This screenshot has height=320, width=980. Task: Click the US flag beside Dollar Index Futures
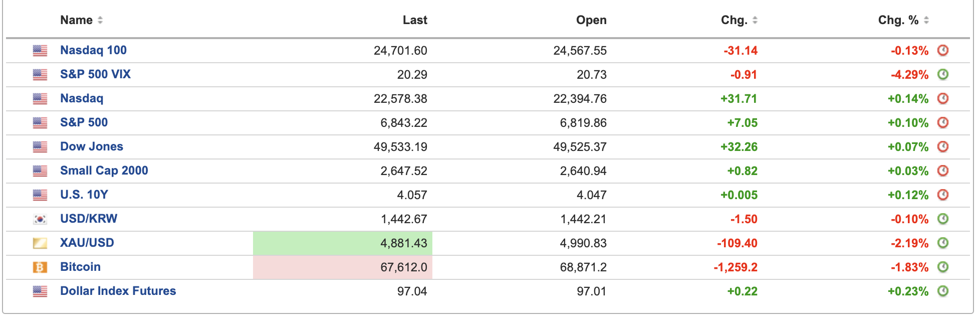[x=40, y=291]
